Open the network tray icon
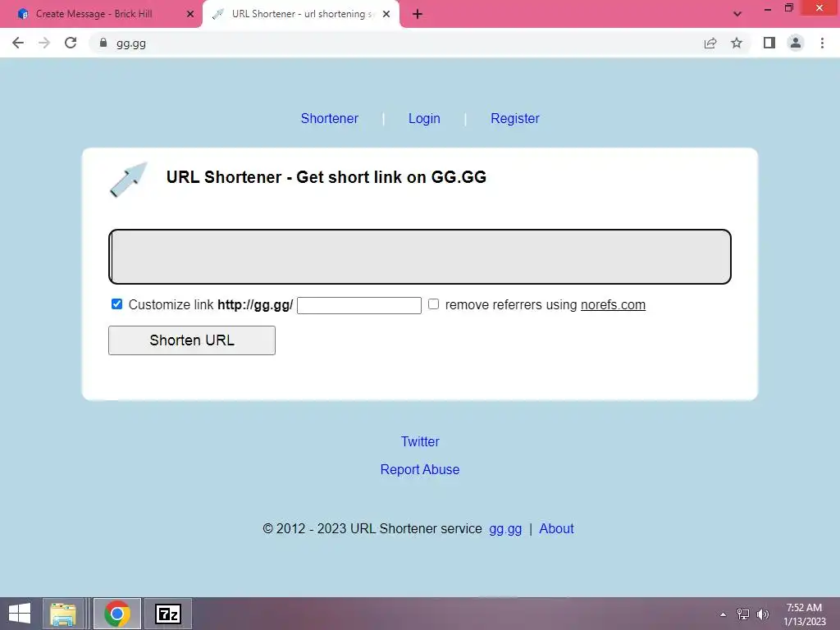The width and height of the screenshot is (840, 630). (x=743, y=614)
